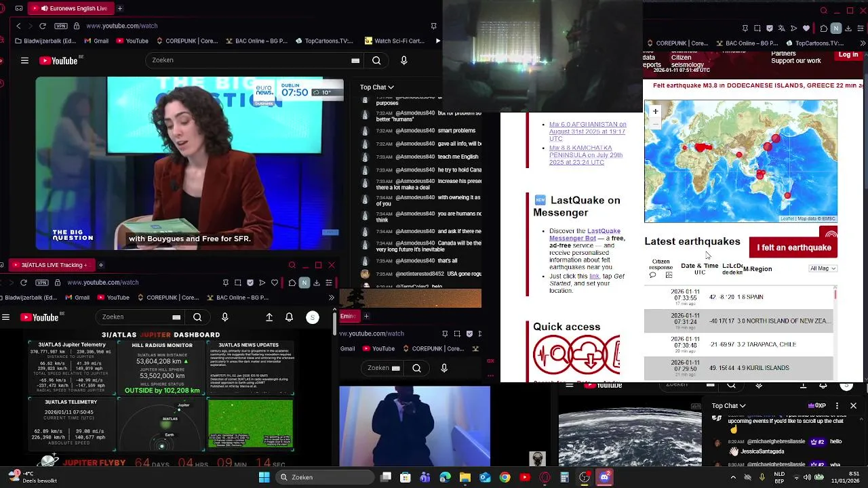Select NORTH ISLAND OF NEW ZEALAND row
The height and width of the screenshot is (488, 868).
click(x=738, y=321)
